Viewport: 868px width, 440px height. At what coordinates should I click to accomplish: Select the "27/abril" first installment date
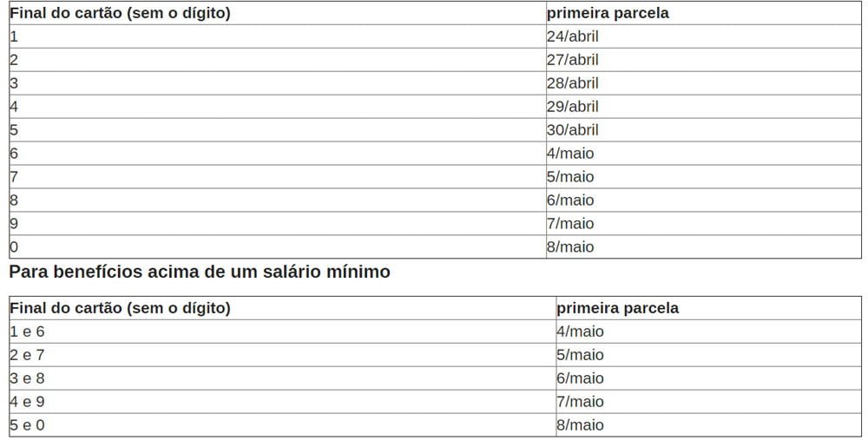coord(573,60)
